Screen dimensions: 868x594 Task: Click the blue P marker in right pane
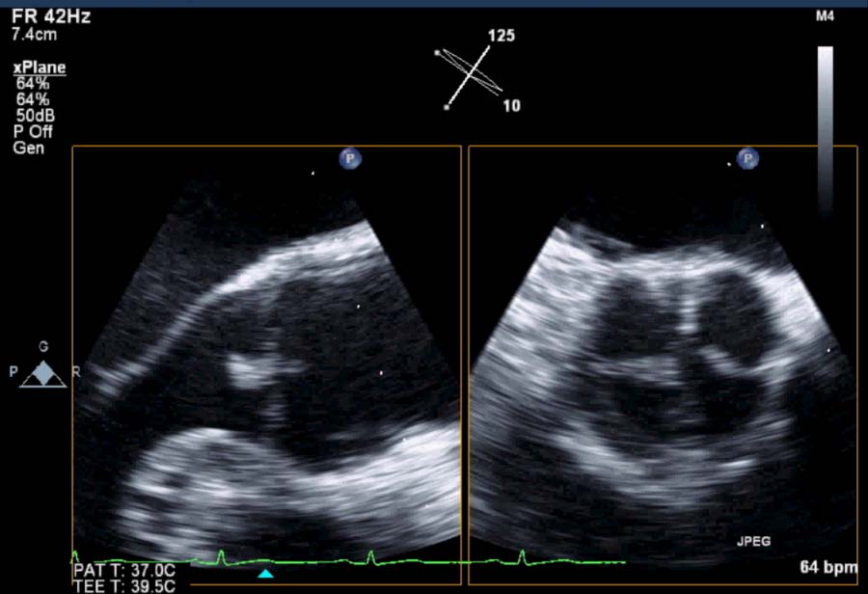point(747,159)
